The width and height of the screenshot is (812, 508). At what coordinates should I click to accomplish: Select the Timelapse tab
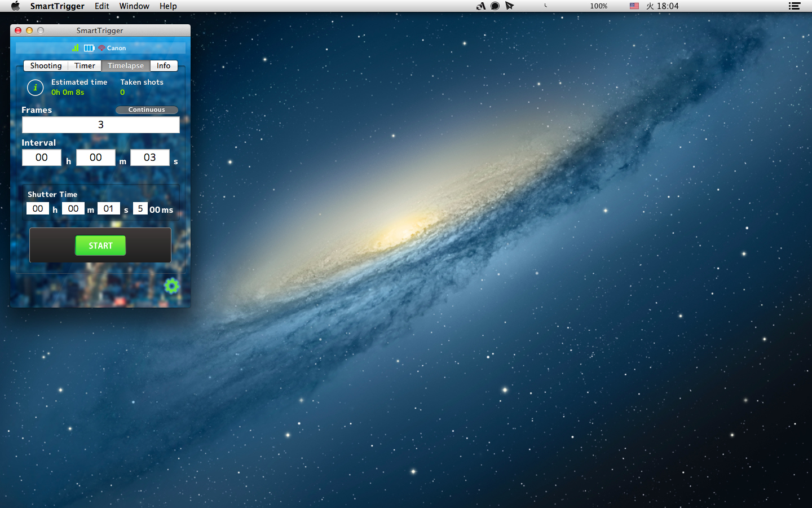(x=126, y=65)
